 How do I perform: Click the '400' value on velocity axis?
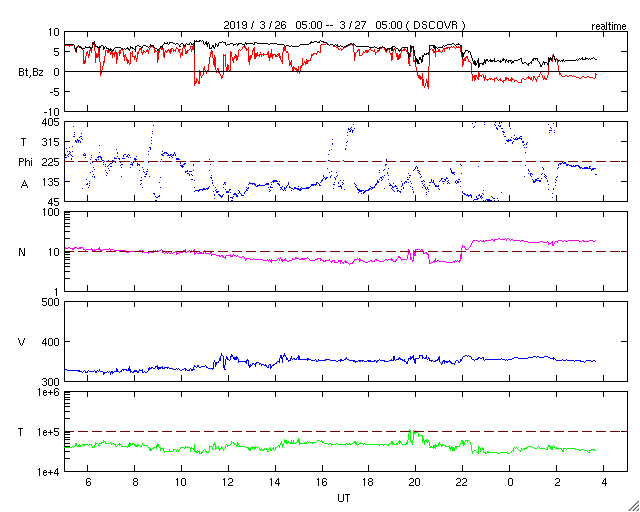click(51, 342)
